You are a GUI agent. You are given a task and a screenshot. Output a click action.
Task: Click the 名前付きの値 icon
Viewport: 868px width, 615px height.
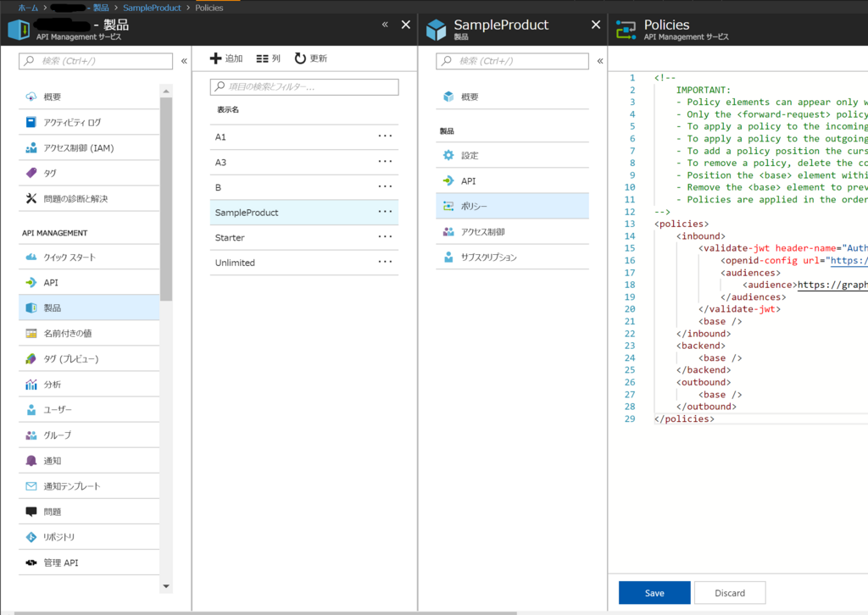[31, 334]
